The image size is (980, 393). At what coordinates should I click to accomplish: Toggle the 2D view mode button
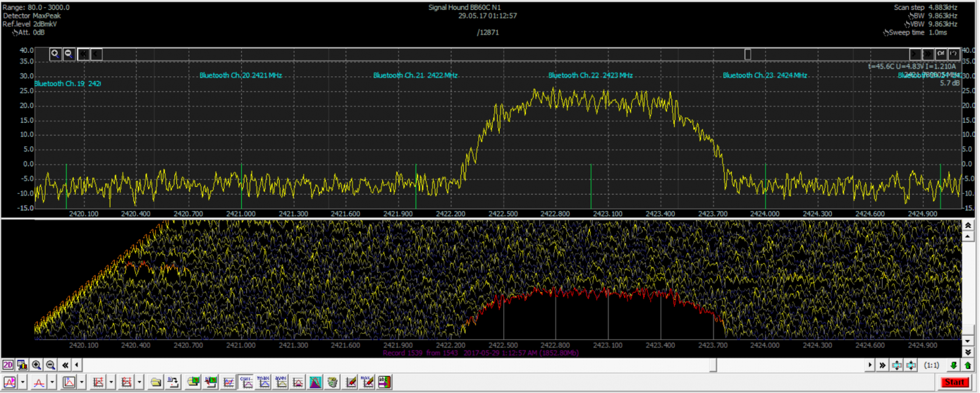8,365
